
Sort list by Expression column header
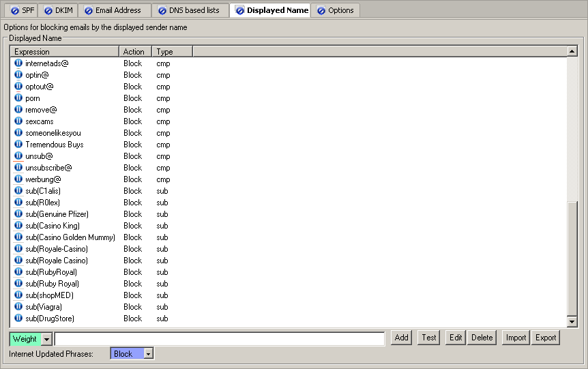(65, 52)
